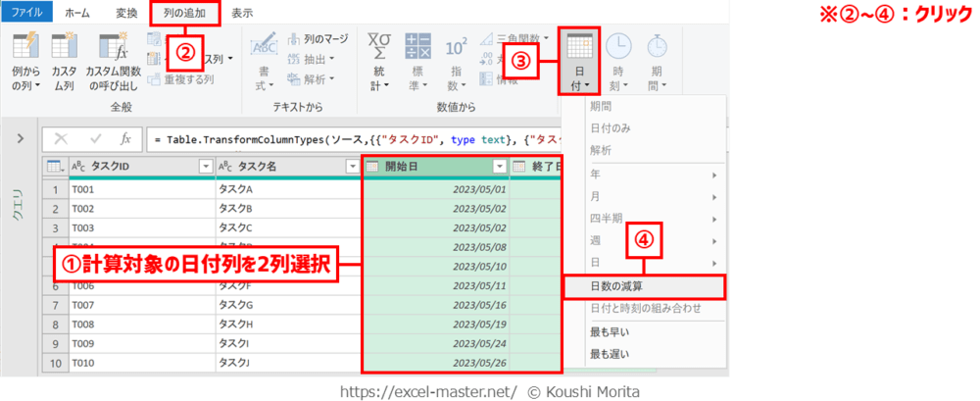
Task: Choose 月 in date menu
Action: pyautogui.click(x=655, y=197)
